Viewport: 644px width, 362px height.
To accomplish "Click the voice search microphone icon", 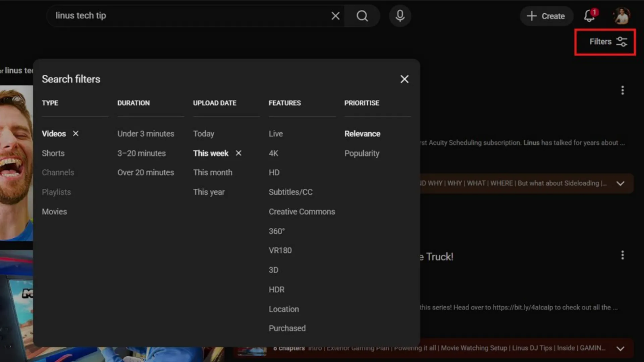I will click(400, 16).
